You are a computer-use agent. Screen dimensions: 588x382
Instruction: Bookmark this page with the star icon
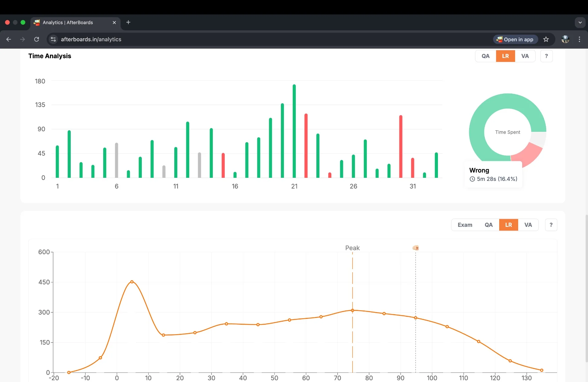[546, 39]
